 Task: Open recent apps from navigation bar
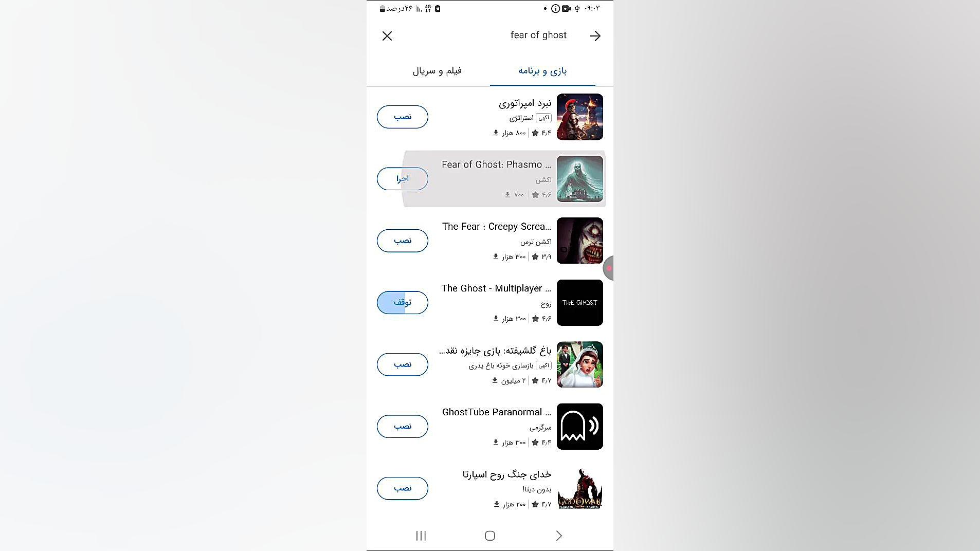tap(421, 536)
